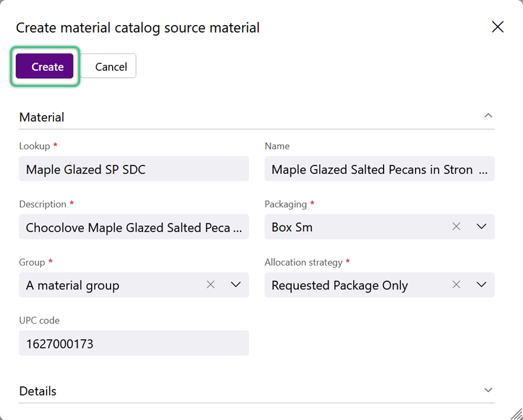523x420 pixels.
Task: Open the Group dropdown arrow
Action: pyautogui.click(x=236, y=285)
